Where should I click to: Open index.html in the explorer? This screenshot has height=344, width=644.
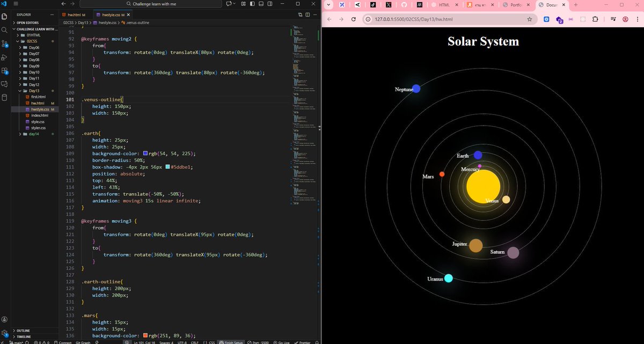coord(40,115)
